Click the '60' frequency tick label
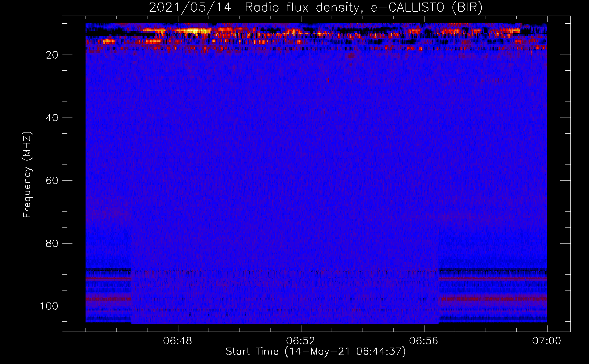This screenshot has height=364, width=589. pyautogui.click(x=52, y=181)
